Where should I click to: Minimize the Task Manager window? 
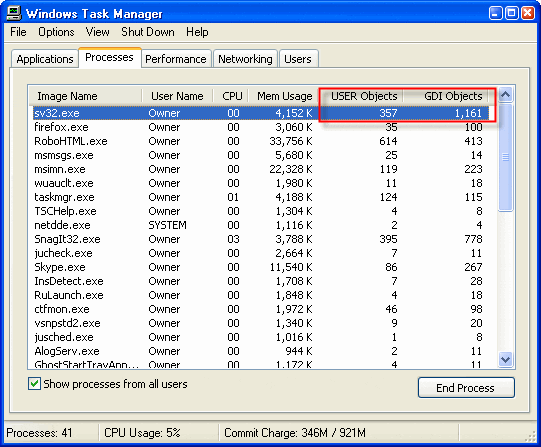pyautogui.click(x=495, y=13)
